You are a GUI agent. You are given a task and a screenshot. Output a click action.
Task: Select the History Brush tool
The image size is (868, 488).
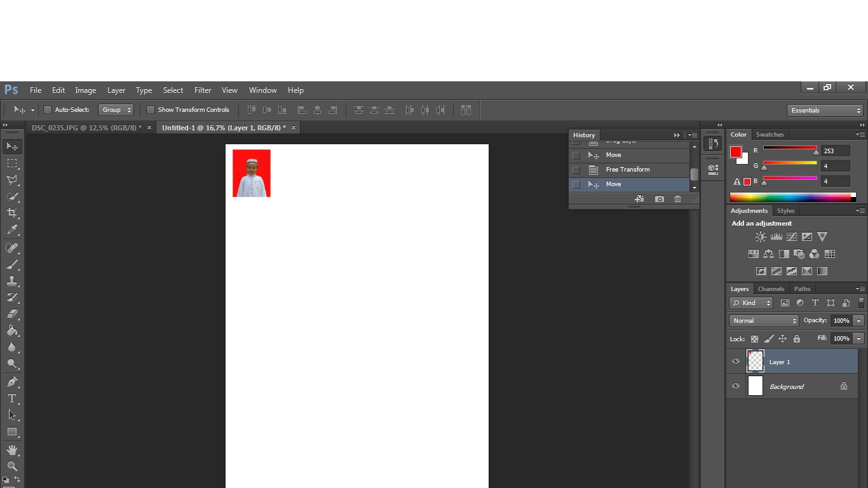point(12,297)
